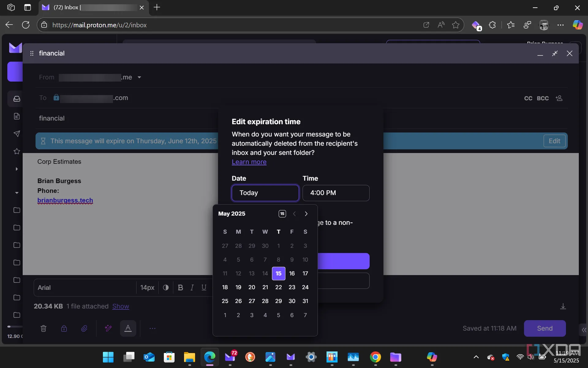Open a new browser tab
This screenshot has width=588, height=368.
[157, 7]
